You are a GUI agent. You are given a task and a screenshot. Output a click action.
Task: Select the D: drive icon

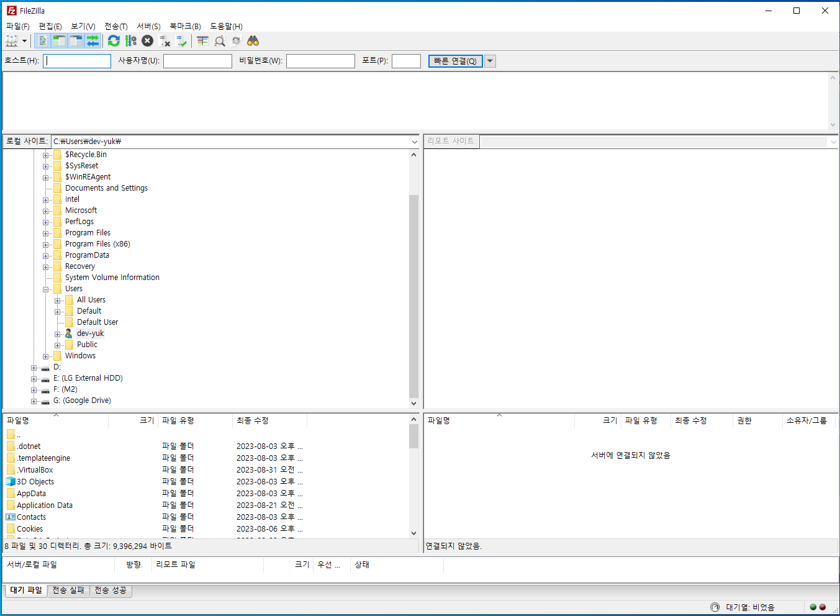tap(45, 368)
